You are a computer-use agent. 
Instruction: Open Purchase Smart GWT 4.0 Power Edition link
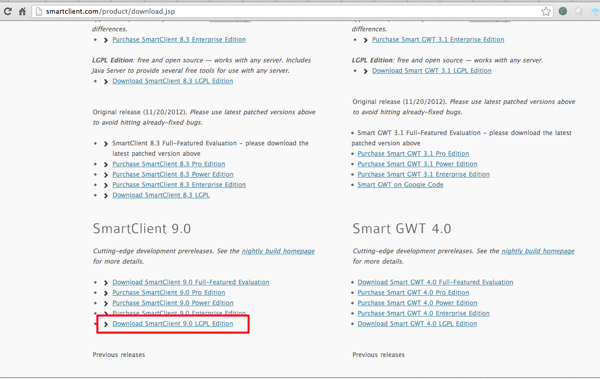click(417, 303)
